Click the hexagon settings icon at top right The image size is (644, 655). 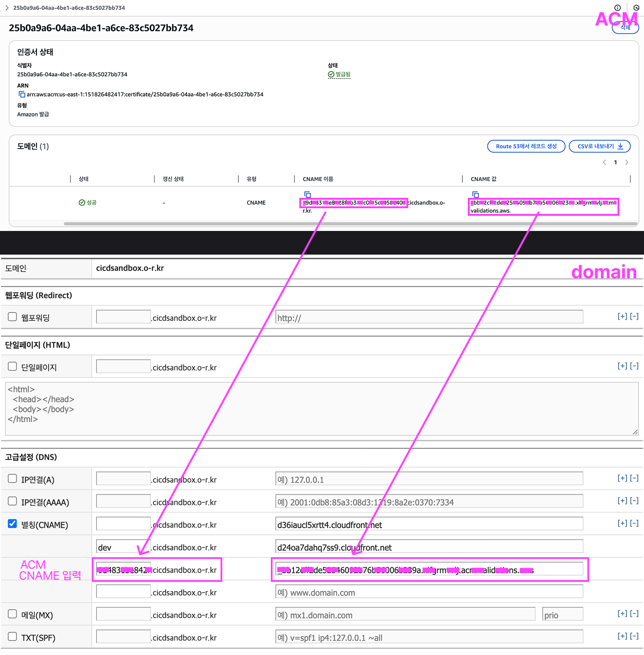[636, 8]
